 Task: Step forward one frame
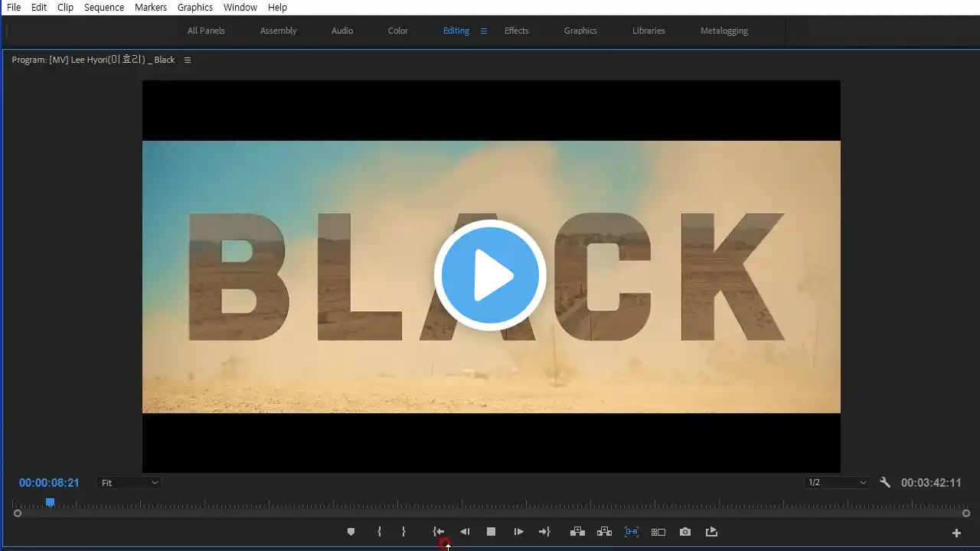(x=518, y=532)
